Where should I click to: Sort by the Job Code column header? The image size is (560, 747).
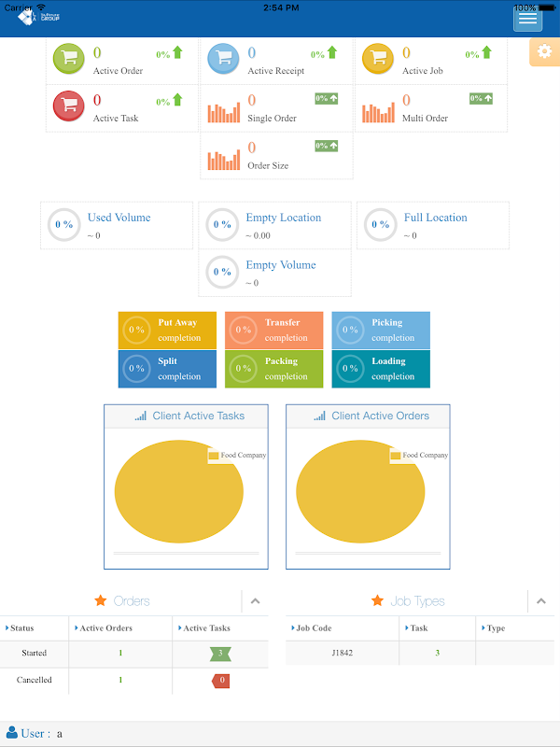pos(342,627)
